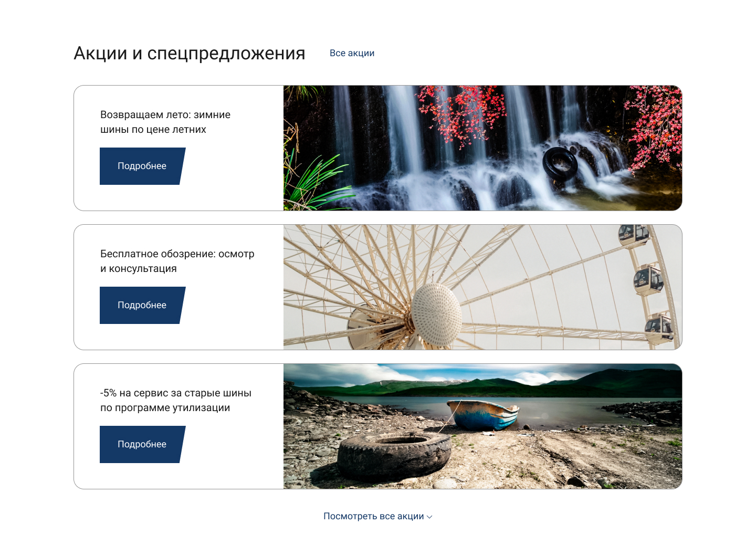This screenshot has width=756, height=545.
Task: Open the lake shore boat image
Action: [x=482, y=426]
